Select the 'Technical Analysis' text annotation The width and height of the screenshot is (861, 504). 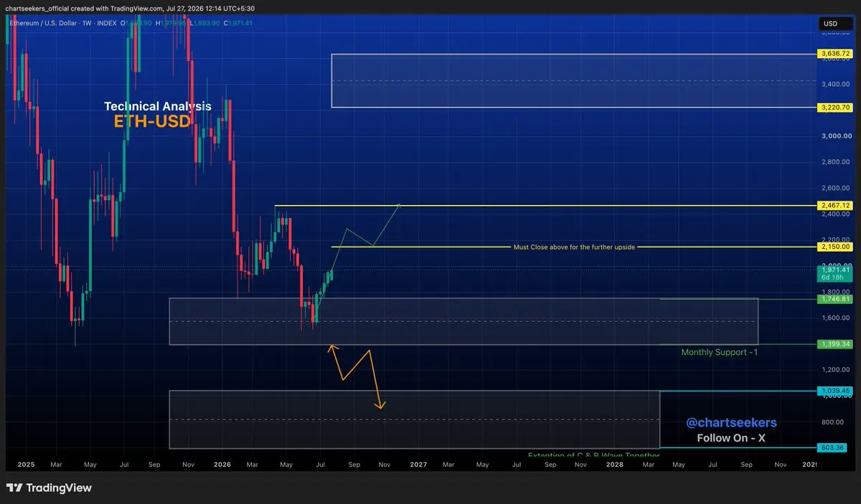pyautogui.click(x=158, y=106)
